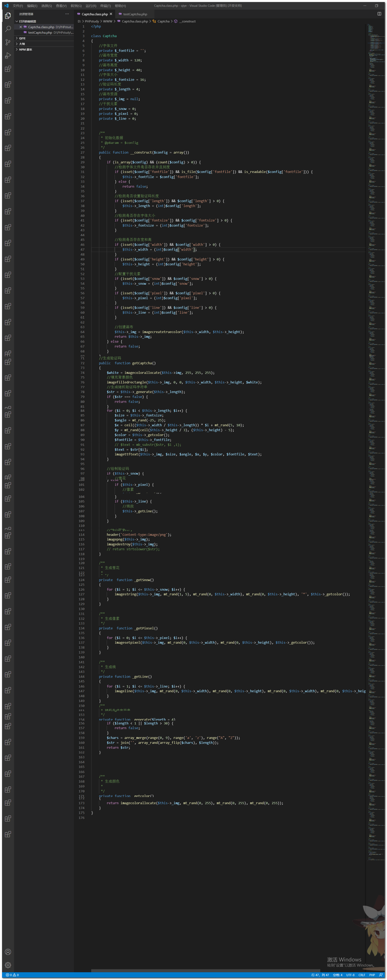
Task: Change indentation via 空格: 4
Action: (338, 975)
